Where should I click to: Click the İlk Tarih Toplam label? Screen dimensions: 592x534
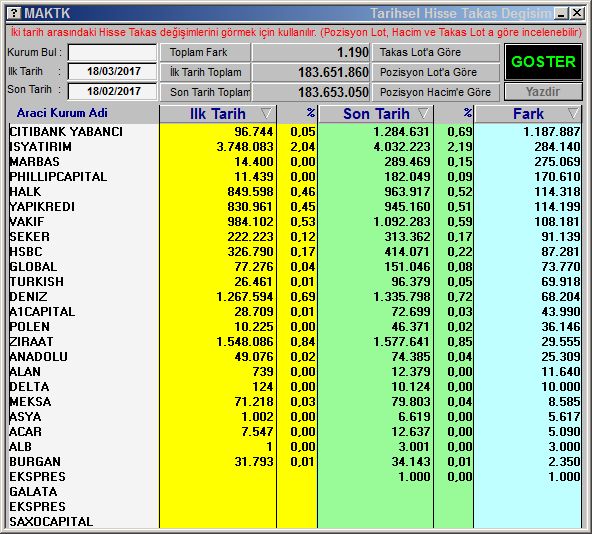point(205,72)
